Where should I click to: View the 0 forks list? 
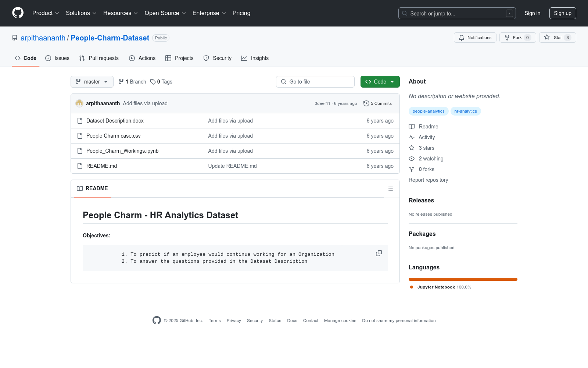[x=422, y=169]
